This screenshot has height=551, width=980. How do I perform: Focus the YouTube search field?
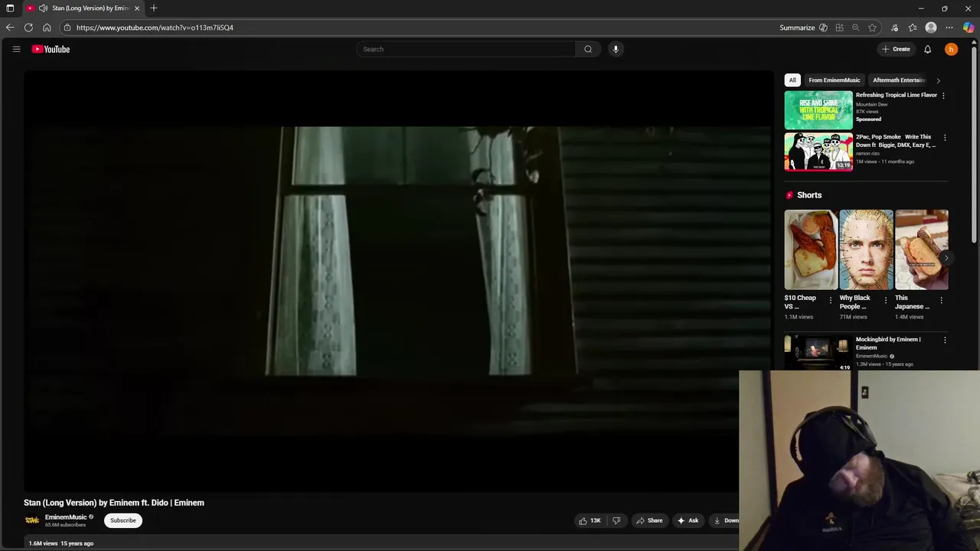tap(467, 49)
